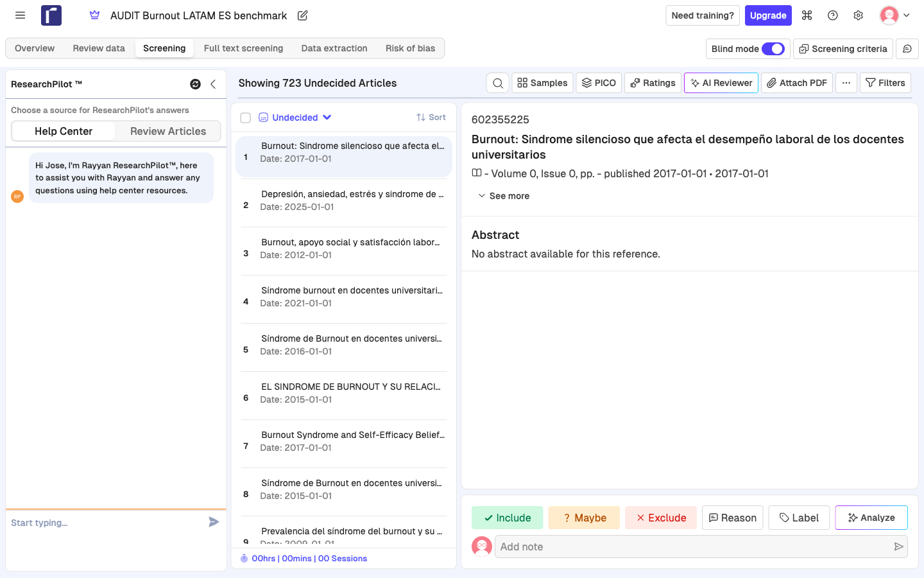Mark article as Include
The height and width of the screenshot is (578, 924).
pos(507,518)
